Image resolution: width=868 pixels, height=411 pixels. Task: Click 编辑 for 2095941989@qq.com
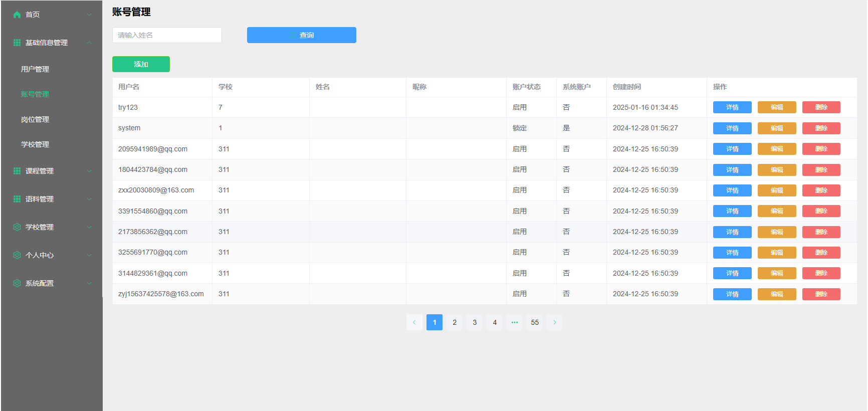coord(777,149)
